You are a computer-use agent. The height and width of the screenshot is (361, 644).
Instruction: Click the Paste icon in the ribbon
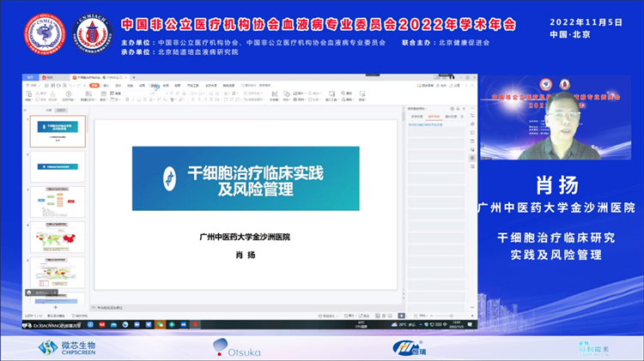[x=30, y=92]
